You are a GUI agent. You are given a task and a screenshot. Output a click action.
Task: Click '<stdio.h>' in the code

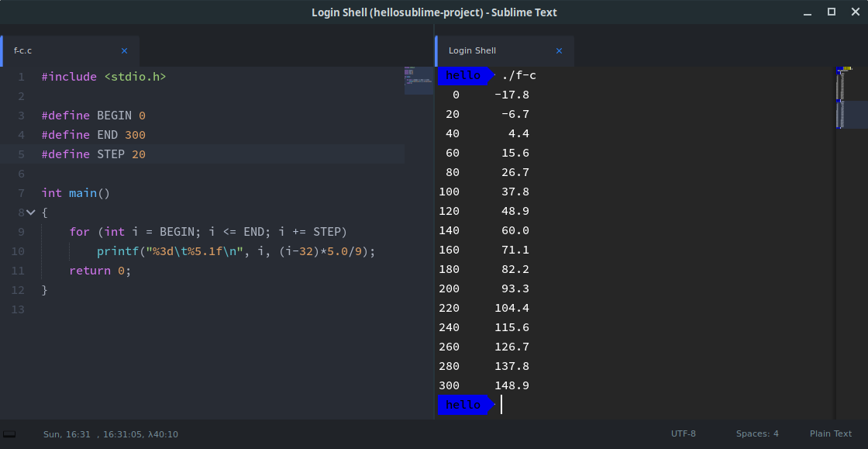click(x=135, y=77)
